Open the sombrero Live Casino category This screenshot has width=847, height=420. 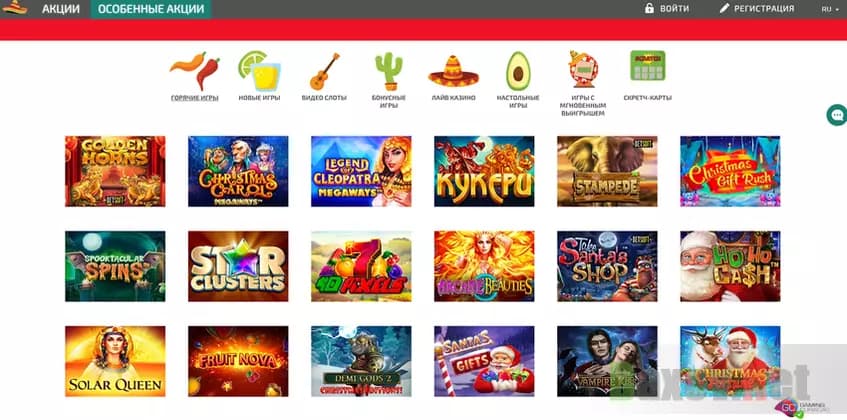454,71
